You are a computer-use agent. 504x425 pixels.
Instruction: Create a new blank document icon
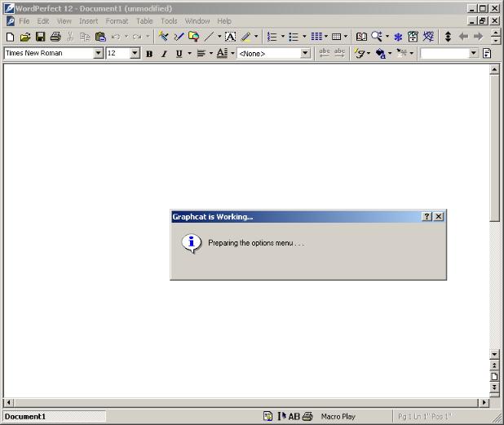[x=10, y=37]
